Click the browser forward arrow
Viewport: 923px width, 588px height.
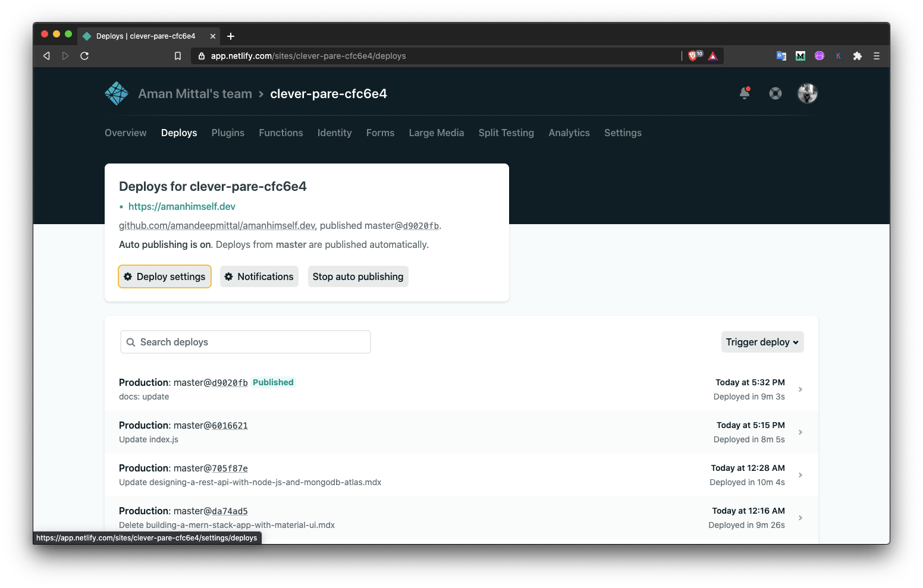(x=65, y=56)
